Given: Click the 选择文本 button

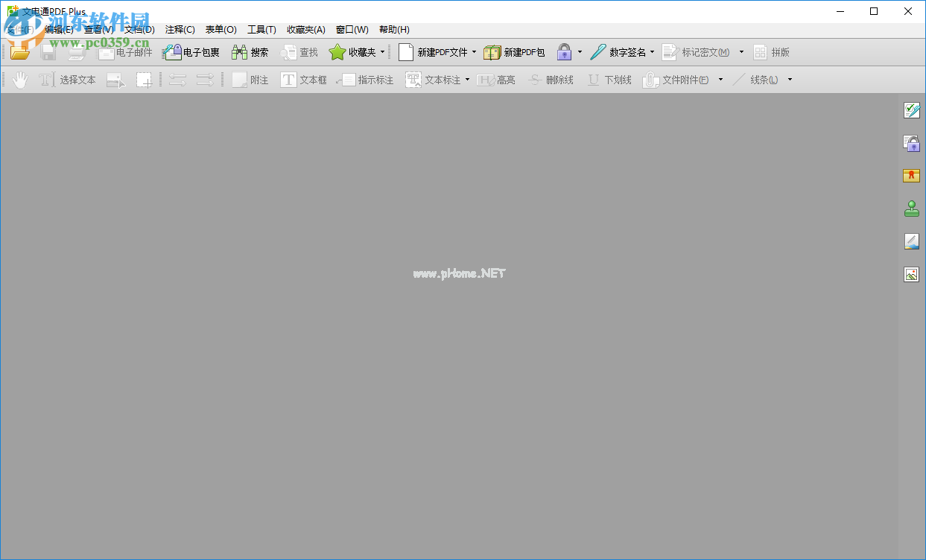Looking at the screenshot, I should [77, 79].
